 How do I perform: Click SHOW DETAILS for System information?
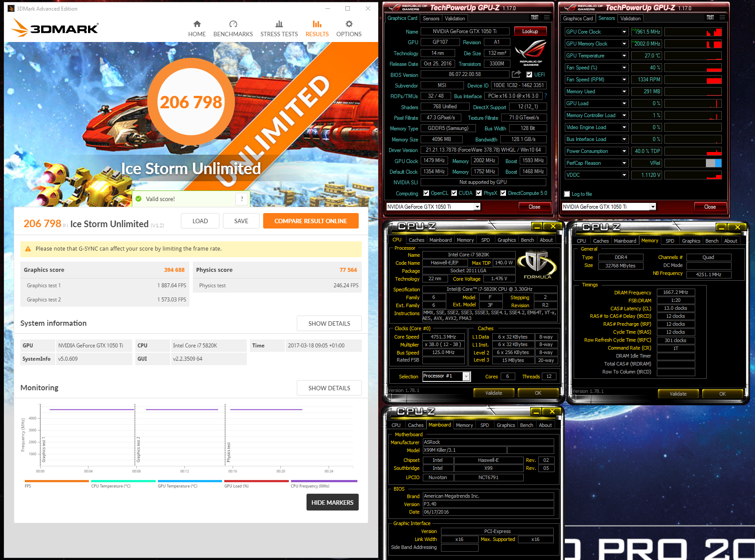[329, 324]
